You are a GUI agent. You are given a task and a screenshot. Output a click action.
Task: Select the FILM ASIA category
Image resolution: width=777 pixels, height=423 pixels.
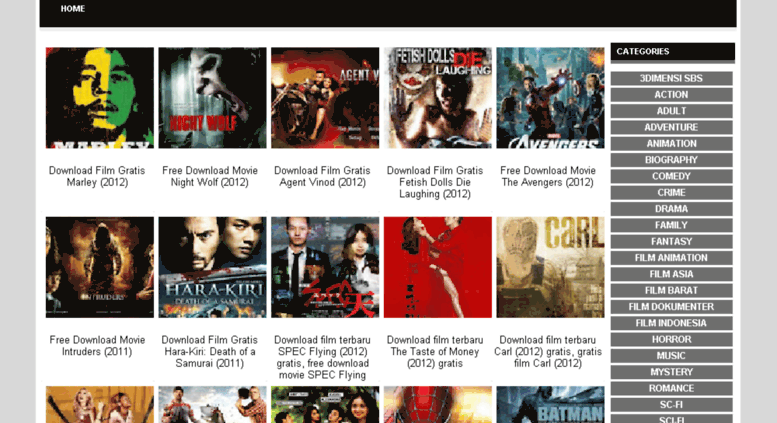point(671,274)
